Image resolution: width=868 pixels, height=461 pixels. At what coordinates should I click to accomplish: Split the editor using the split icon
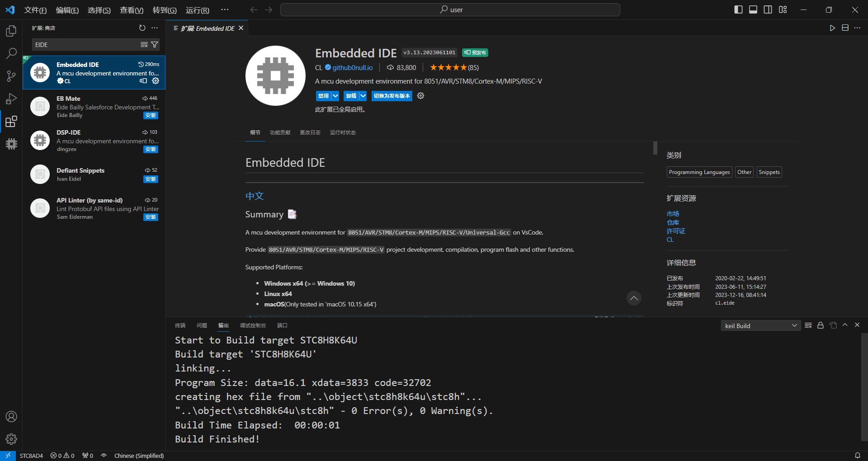tap(845, 28)
